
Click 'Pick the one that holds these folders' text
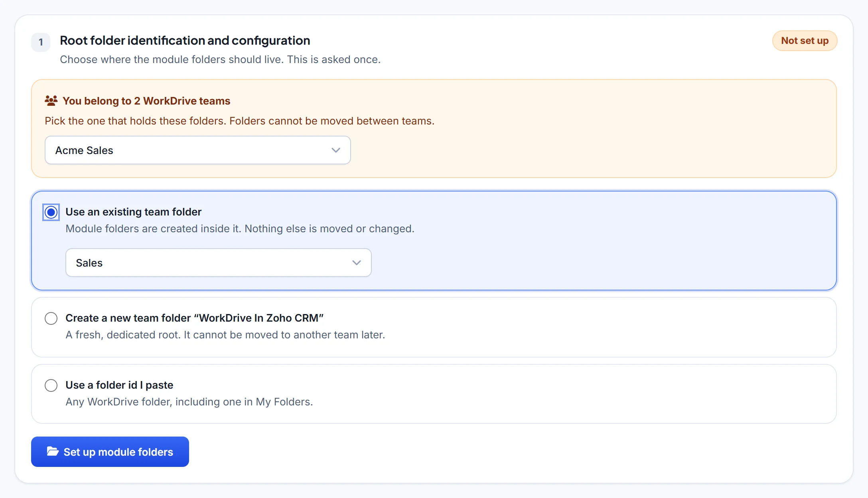(x=240, y=121)
